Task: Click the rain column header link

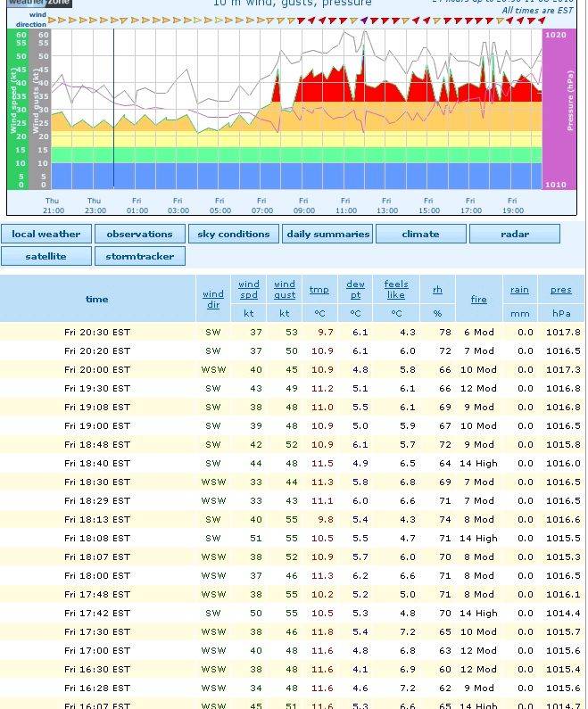Action: pyautogui.click(x=519, y=289)
